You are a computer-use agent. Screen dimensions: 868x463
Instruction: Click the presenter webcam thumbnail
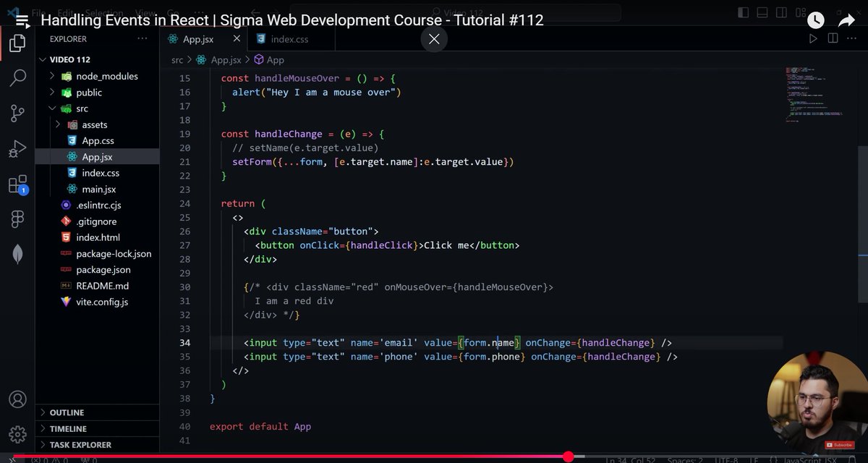(x=818, y=400)
